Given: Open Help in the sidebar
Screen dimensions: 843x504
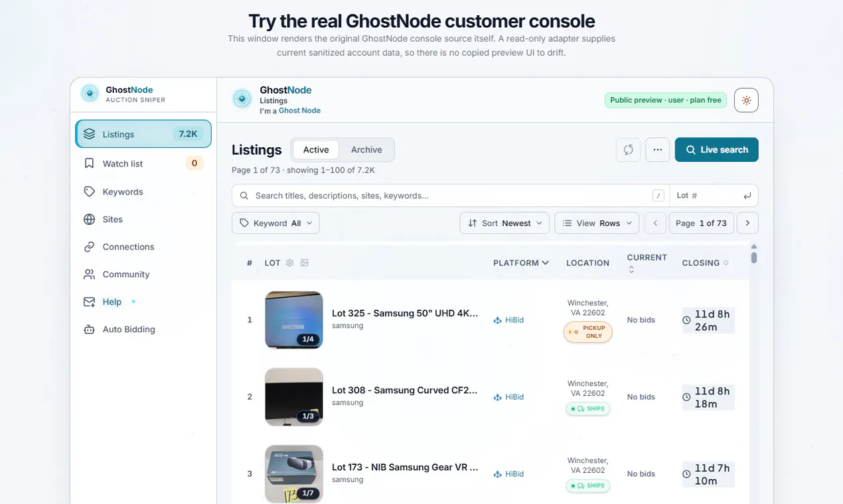Looking at the screenshot, I should [x=143, y=302].
